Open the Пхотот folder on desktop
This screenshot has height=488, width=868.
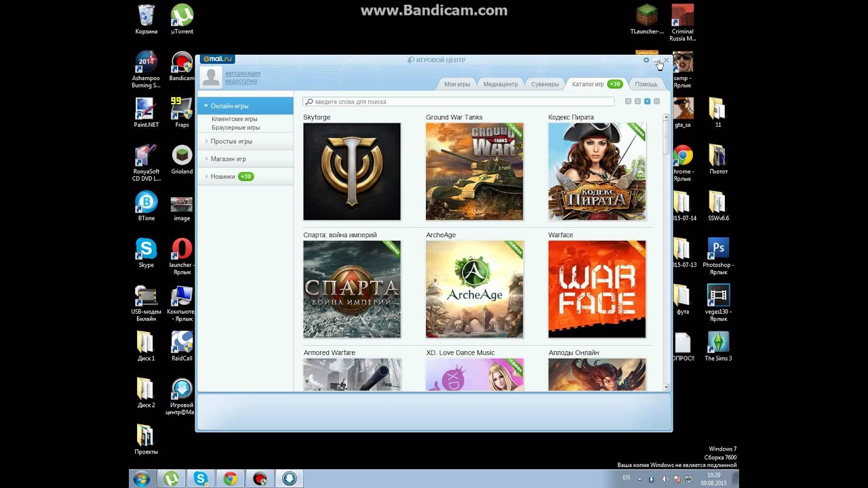718,159
